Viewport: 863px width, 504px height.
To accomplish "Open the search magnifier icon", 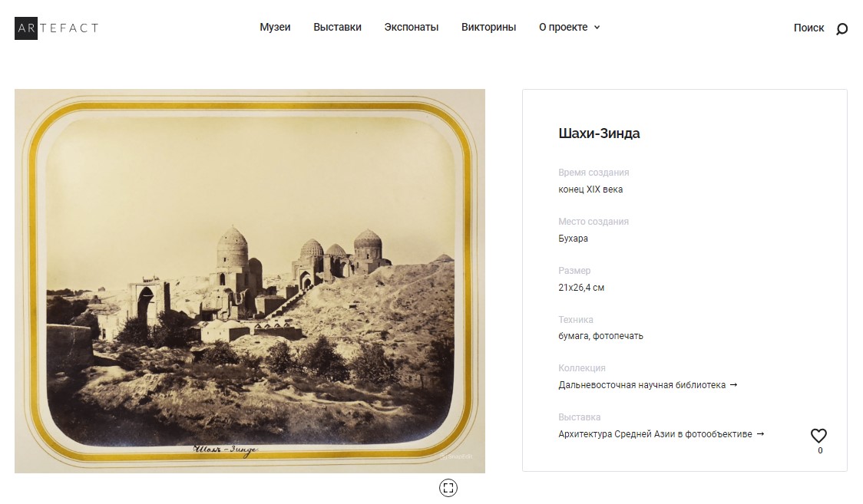I will [x=842, y=28].
